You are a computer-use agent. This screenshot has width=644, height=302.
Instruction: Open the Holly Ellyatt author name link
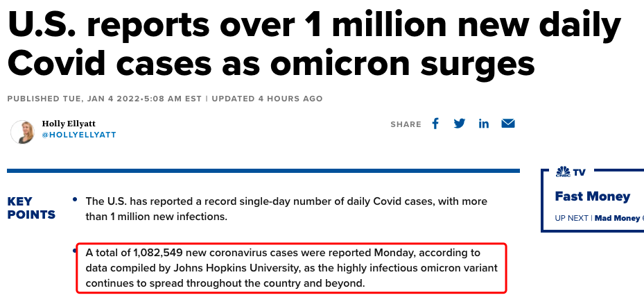69,124
